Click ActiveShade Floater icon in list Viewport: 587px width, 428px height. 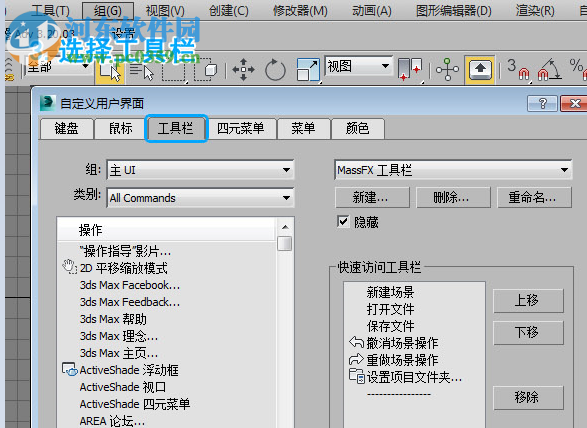tap(70, 370)
